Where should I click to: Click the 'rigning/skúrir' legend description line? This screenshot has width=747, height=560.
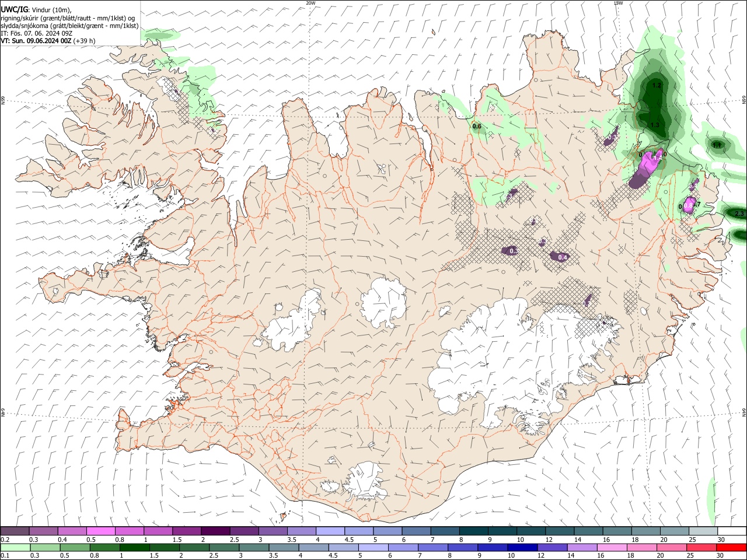[x=68, y=18]
